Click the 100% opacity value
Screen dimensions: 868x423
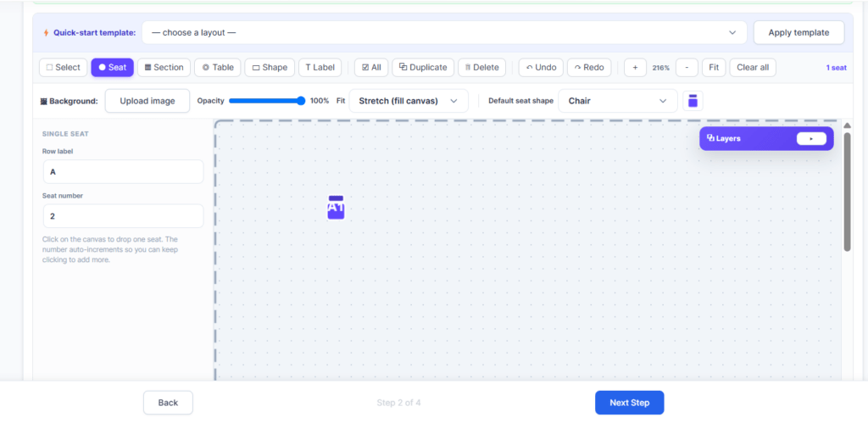pos(320,101)
